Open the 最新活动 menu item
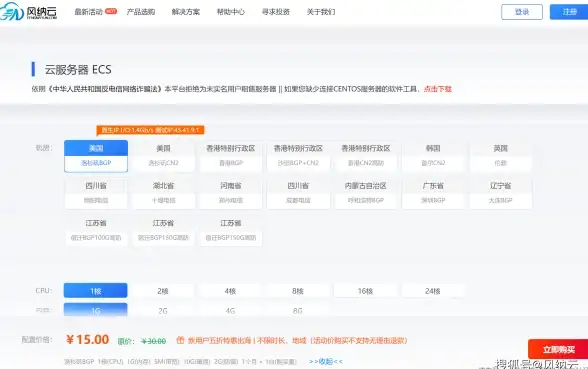Viewport: 588px width, 369px height. [88, 12]
